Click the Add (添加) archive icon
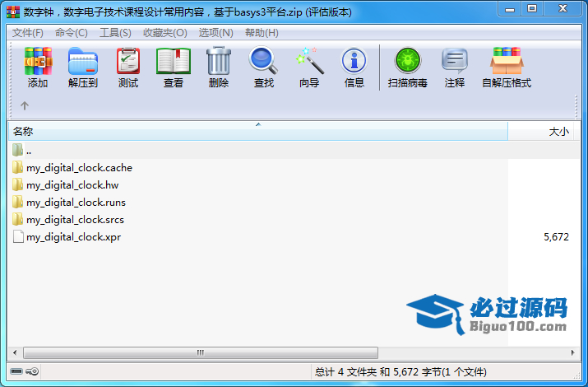Viewport: 588px width, 387px height. (38, 61)
